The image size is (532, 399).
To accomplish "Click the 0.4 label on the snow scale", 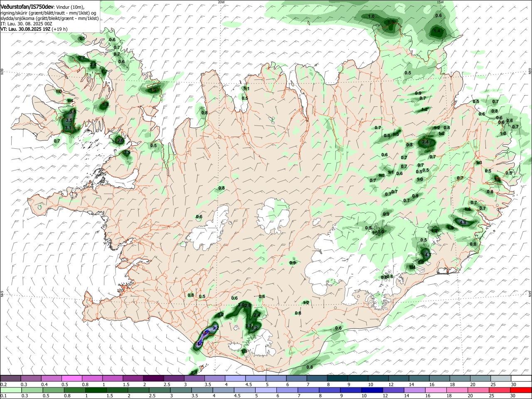I will [x=44, y=384].
